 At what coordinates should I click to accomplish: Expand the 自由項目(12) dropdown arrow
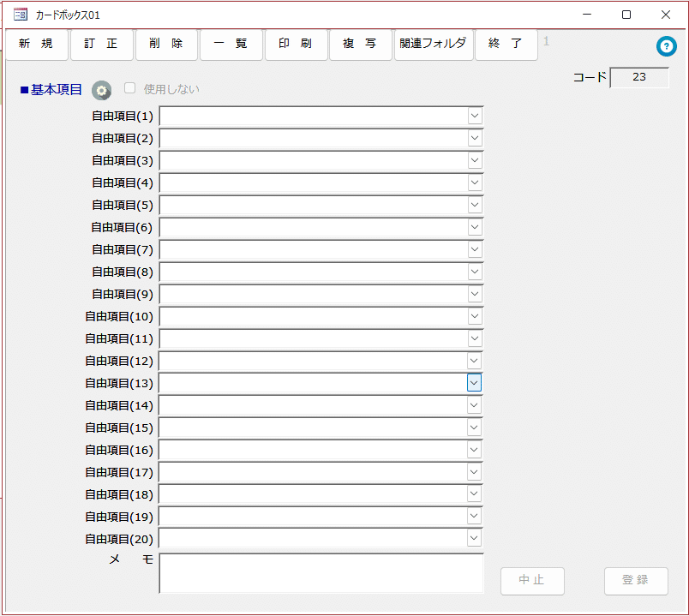tap(474, 361)
